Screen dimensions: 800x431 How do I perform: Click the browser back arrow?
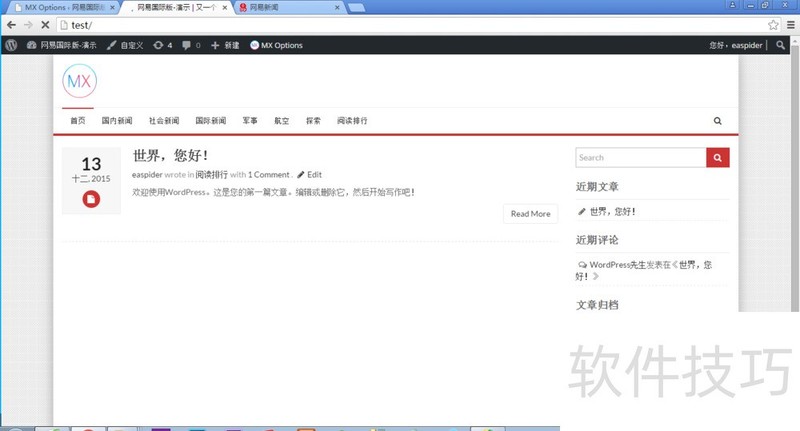pyautogui.click(x=12, y=24)
